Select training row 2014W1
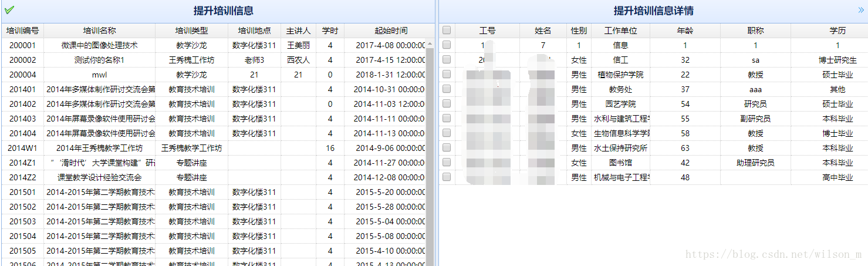This screenshot has width=868, height=266. 214,148
